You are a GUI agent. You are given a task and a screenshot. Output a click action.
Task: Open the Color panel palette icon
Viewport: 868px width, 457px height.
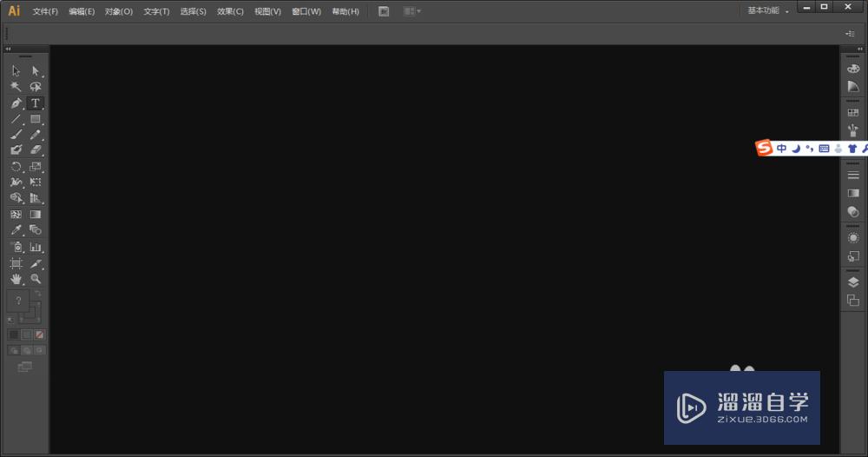pyautogui.click(x=853, y=69)
